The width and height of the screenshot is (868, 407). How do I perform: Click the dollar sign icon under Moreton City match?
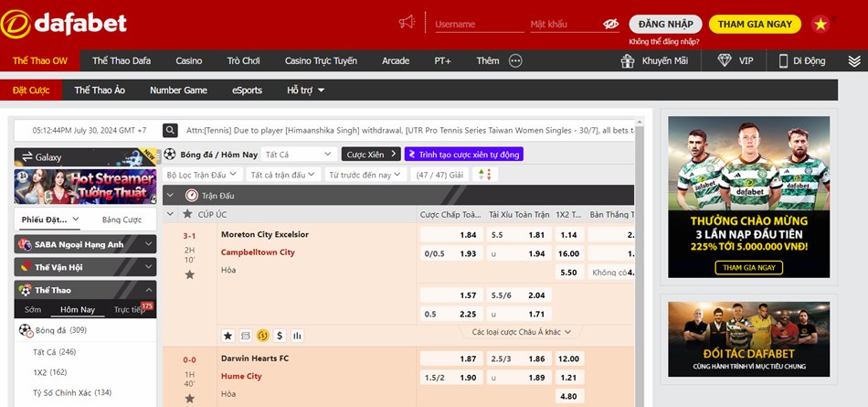pos(280,336)
